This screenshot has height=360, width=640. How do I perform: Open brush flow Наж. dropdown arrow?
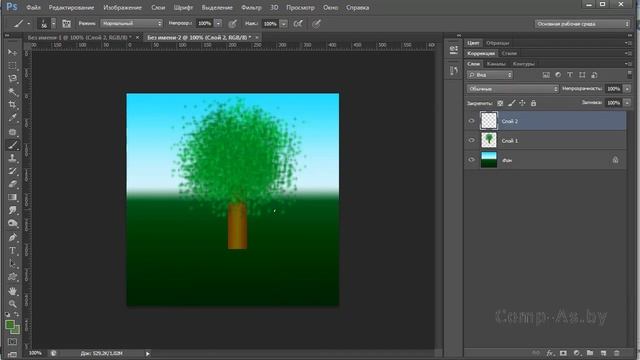(284, 24)
